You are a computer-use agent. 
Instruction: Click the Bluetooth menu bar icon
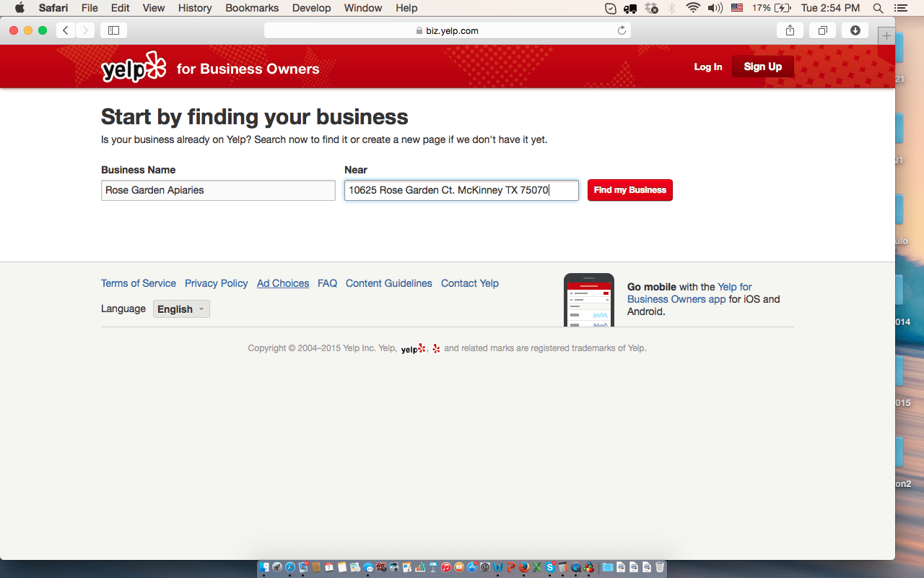coord(672,8)
